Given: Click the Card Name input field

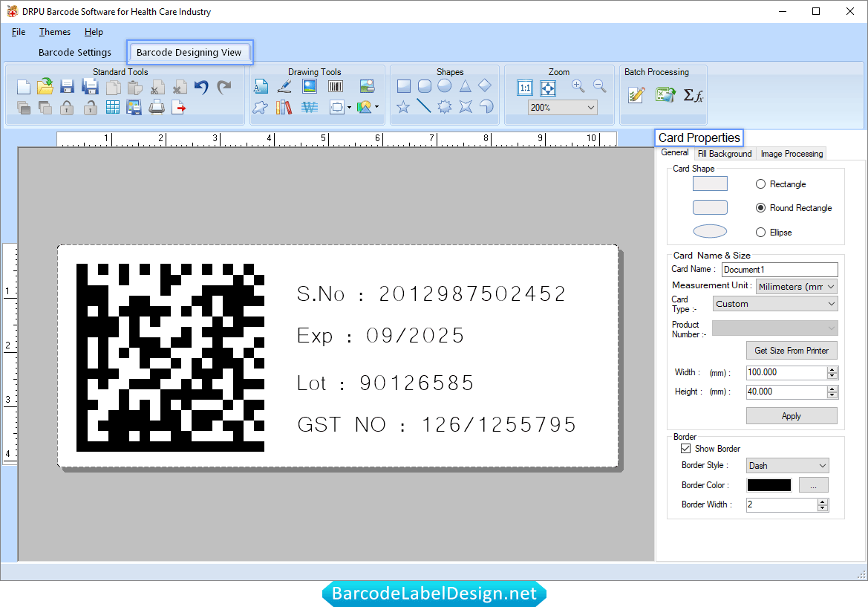Looking at the screenshot, I should pyautogui.click(x=780, y=269).
